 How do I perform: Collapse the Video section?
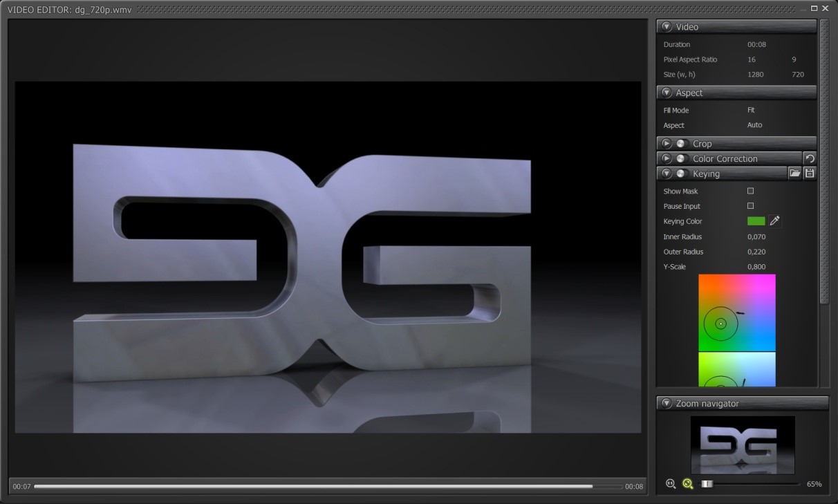click(667, 27)
